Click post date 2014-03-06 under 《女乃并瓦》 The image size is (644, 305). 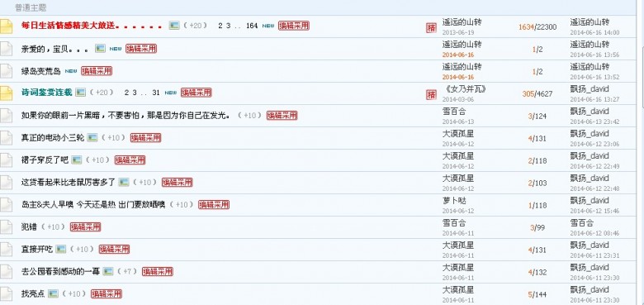point(458,99)
